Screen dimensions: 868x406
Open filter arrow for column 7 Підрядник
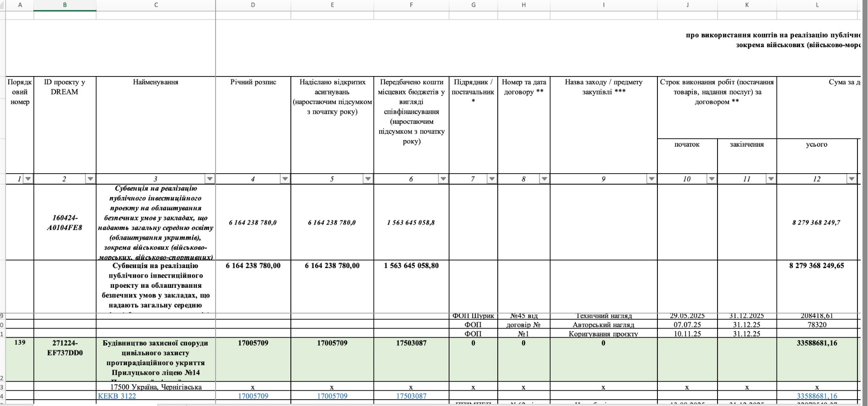pyautogui.click(x=492, y=179)
